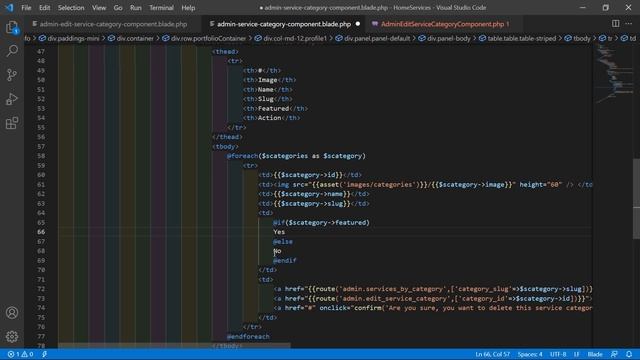Screen dimensions: 640x360
Task: Open table.table.table-striped breadcrumb
Action: click(x=522, y=38)
